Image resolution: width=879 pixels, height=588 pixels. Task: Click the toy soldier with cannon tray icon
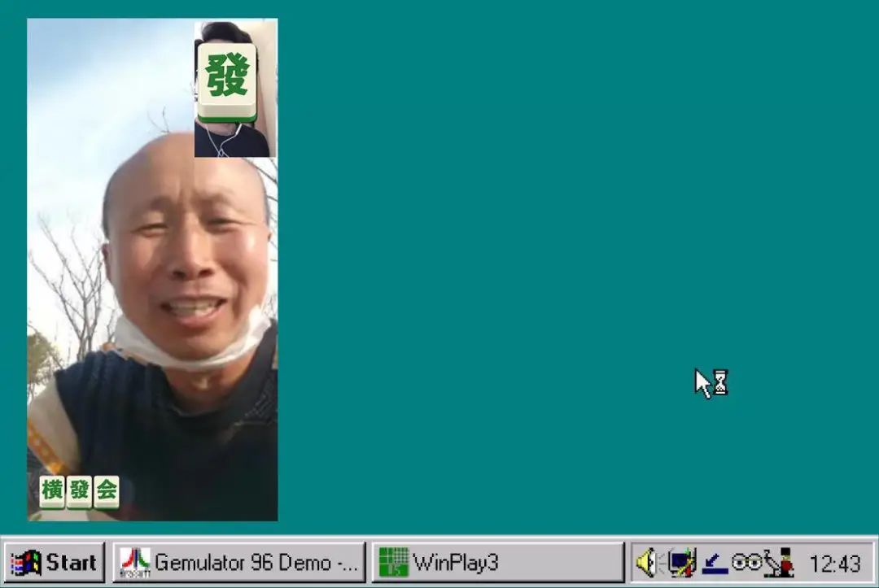tap(780, 562)
